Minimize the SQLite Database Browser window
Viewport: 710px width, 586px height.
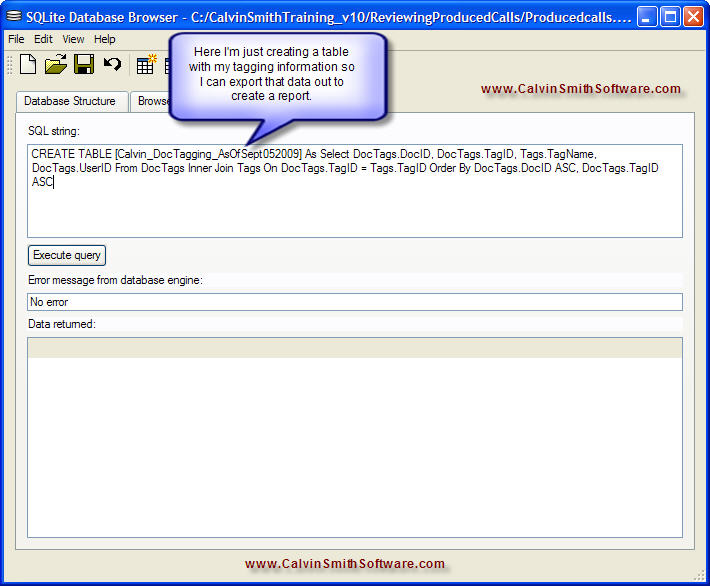click(647, 16)
